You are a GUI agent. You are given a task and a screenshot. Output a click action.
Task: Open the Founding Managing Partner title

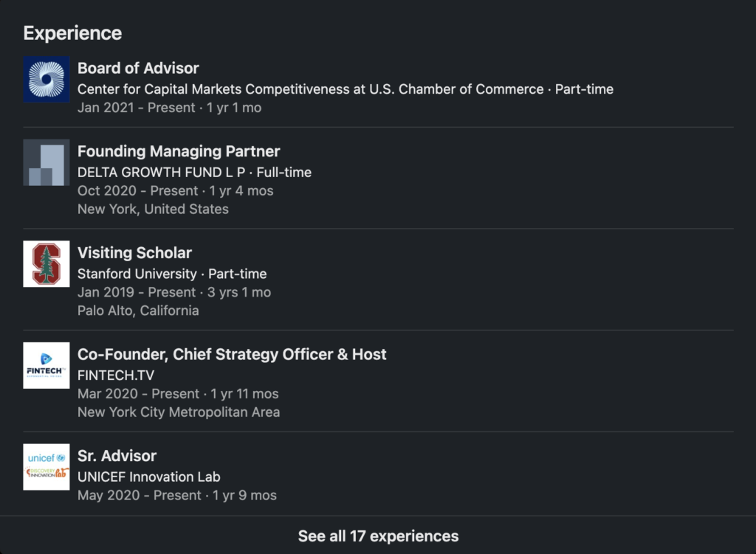tap(179, 151)
